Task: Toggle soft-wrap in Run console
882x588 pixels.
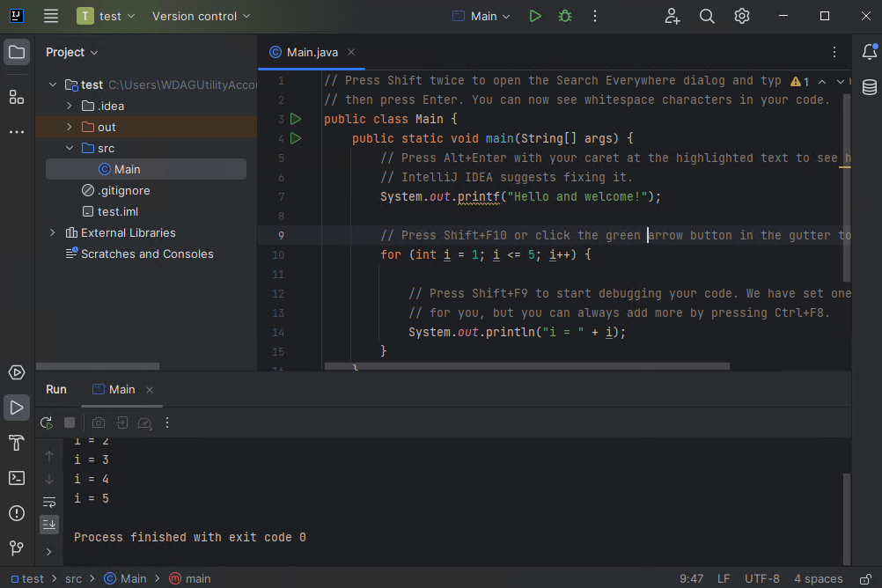Action: pyautogui.click(x=49, y=503)
